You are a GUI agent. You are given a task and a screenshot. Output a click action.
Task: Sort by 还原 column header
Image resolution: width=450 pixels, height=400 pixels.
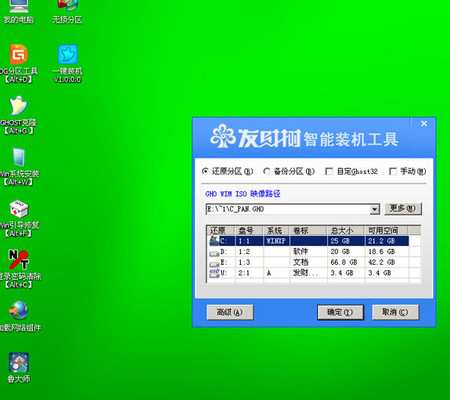[x=221, y=231]
